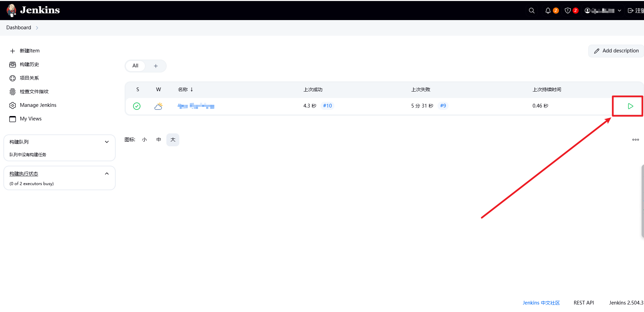Viewport: 644px width, 312px height.
Task: Sort by 上次成功 column header
Action: tap(313, 89)
